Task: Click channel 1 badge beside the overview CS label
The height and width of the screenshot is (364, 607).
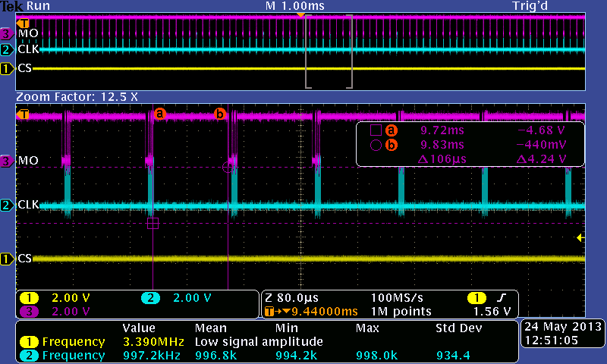Action: pos(7,69)
